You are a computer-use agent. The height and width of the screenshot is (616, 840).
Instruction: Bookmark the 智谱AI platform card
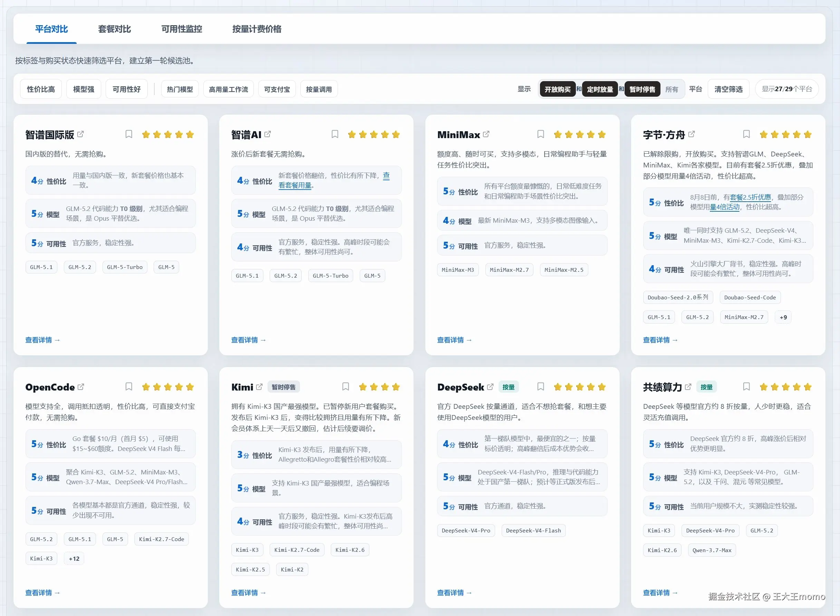335,134
